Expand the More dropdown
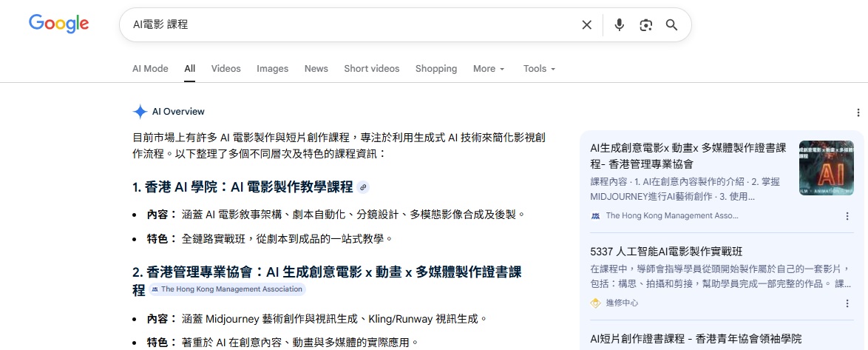868x350 pixels. [x=489, y=69]
